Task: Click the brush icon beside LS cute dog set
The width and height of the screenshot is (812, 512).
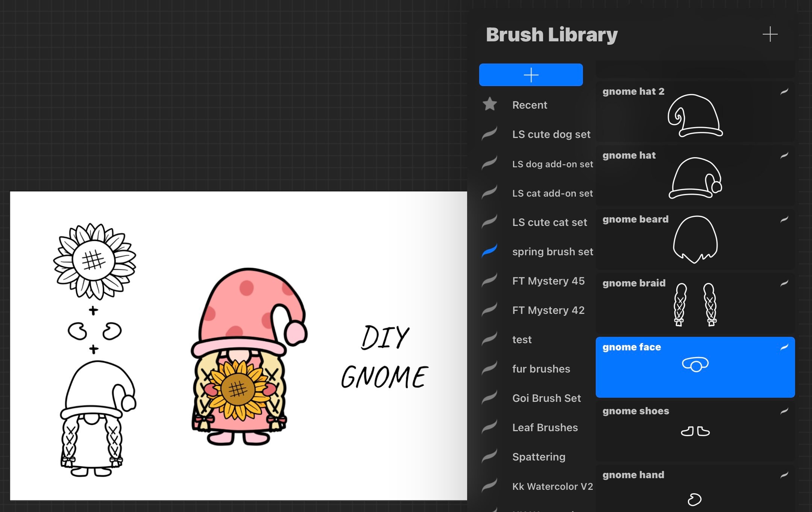Action: 490,133
